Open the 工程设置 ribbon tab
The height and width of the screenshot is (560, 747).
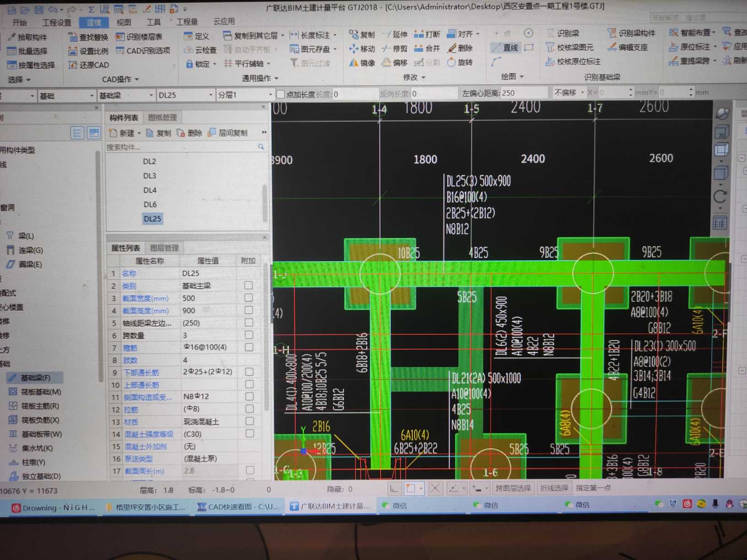click(57, 22)
